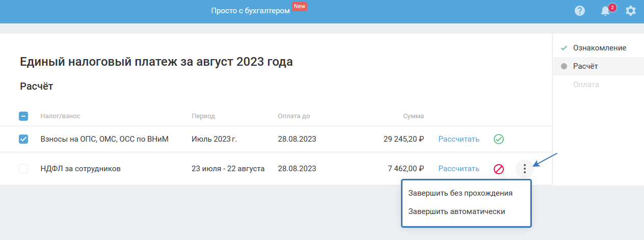Uncheck Взносы на ОПС, ОМС, ОСС checkbox

click(x=23, y=139)
